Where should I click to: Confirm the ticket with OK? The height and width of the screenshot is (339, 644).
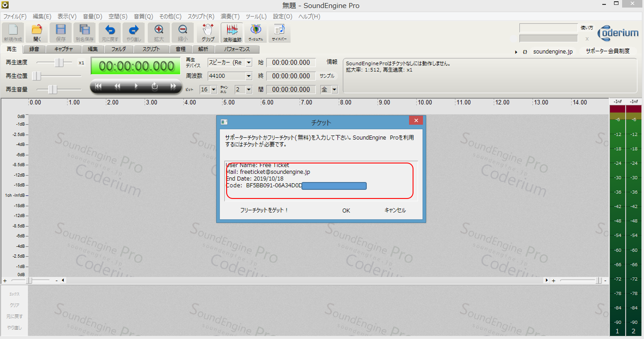pos(346,211)
